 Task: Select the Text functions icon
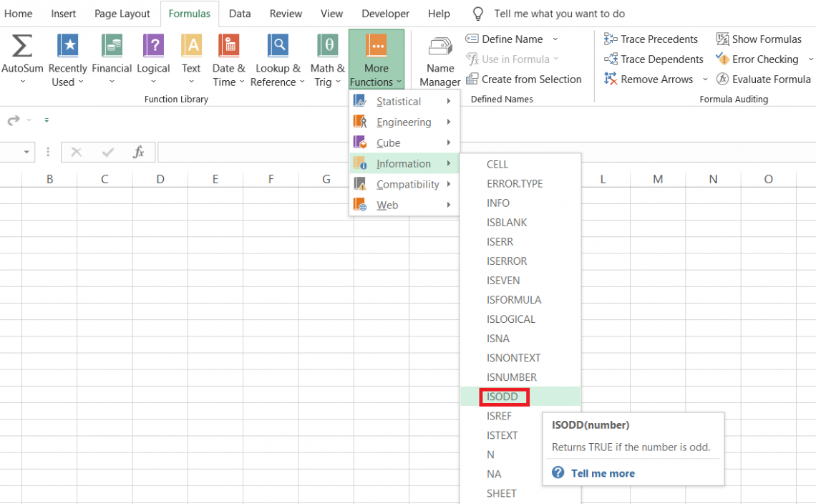(x=191, y=59)
